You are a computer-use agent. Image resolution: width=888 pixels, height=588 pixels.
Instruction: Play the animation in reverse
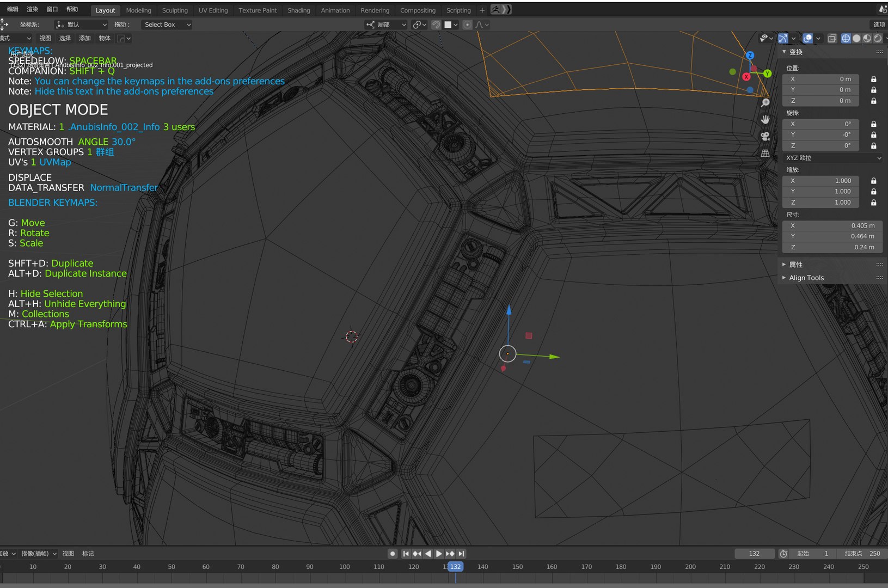428,554
